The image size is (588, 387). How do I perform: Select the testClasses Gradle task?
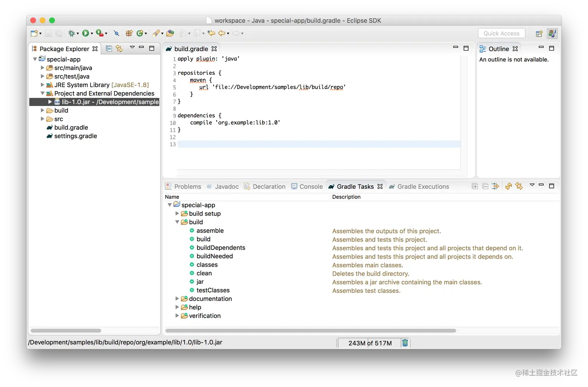click(209, 290)
